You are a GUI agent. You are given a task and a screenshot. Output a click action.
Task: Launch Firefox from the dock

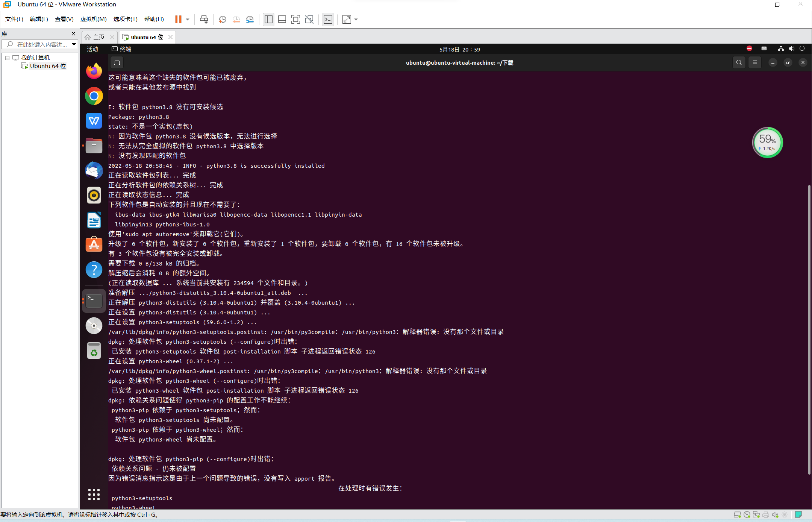pos(94,71)
